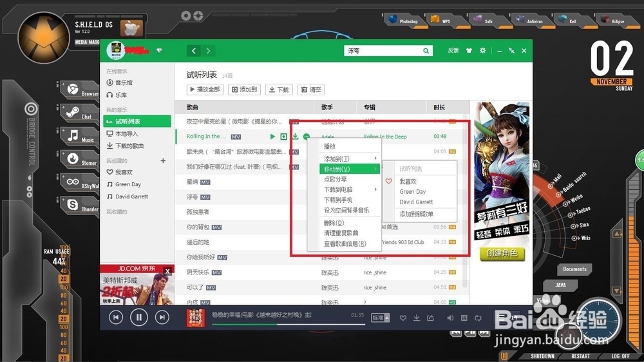This screenshot has height=362, width=644.
Task: Toggle lyrics display icon
Action: point(464,318)
